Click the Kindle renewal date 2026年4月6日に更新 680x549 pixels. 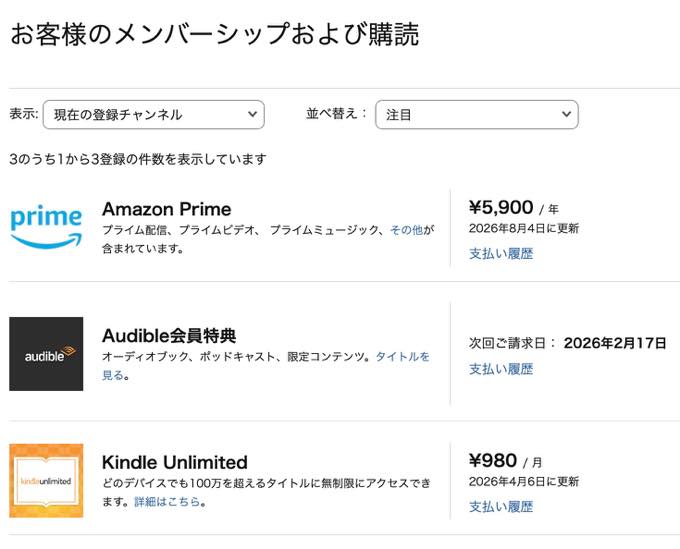click(x=524, y=482)
